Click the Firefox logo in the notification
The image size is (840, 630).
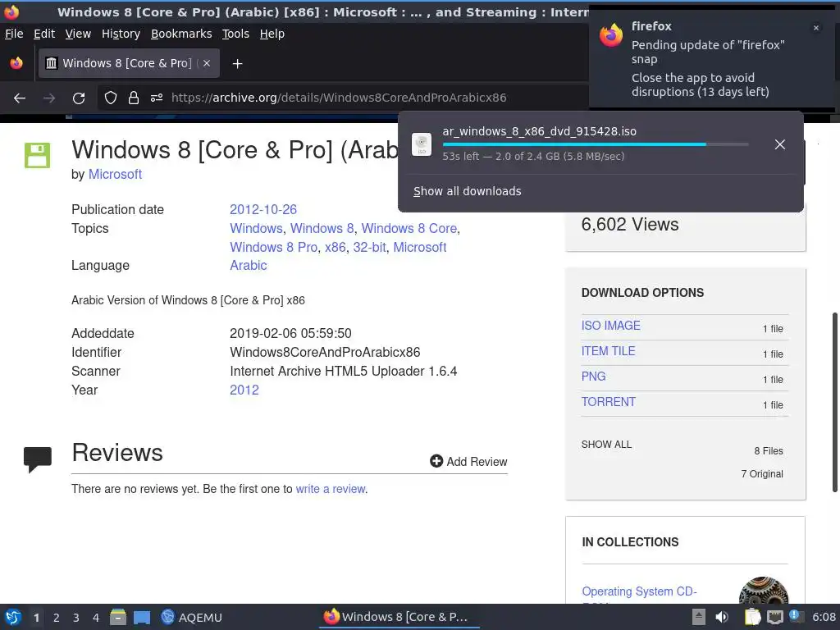click(611, 34)
